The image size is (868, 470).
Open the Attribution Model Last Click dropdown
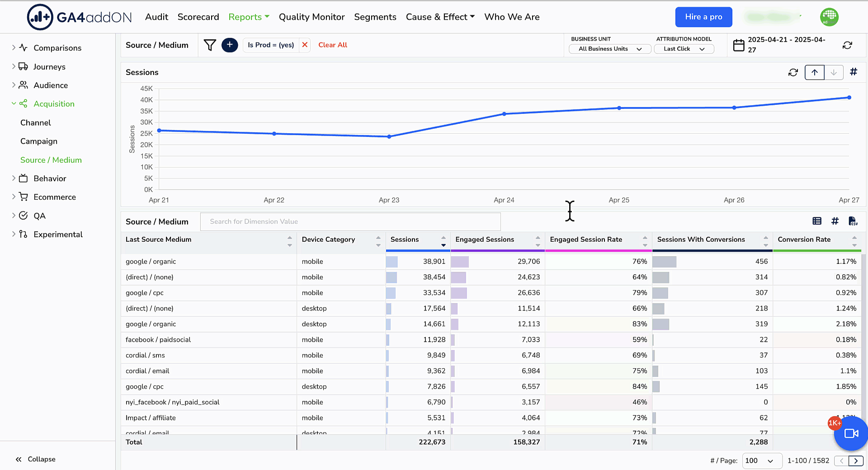tap(684, 48)
